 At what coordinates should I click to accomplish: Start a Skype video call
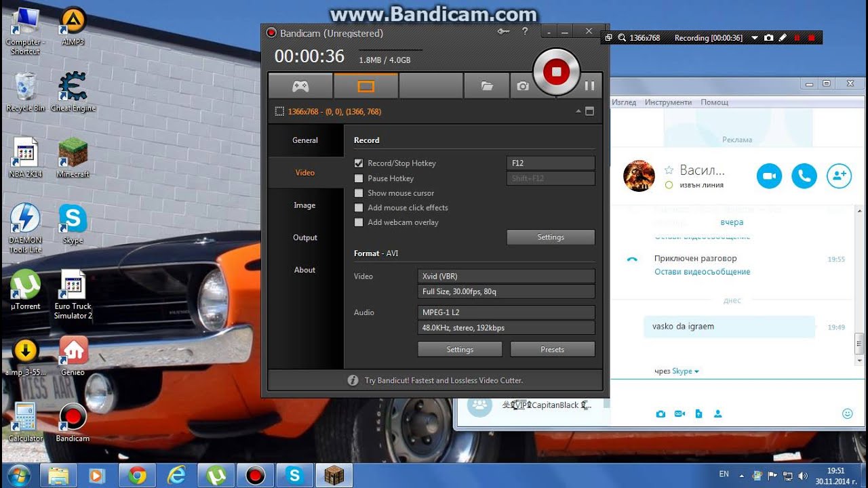[x=769, y=176]
